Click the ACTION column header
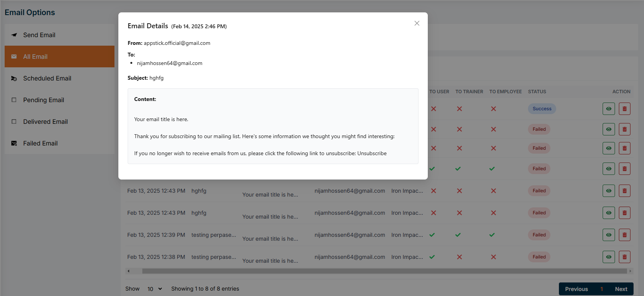 pyautogui.click(x=621, y=92)
